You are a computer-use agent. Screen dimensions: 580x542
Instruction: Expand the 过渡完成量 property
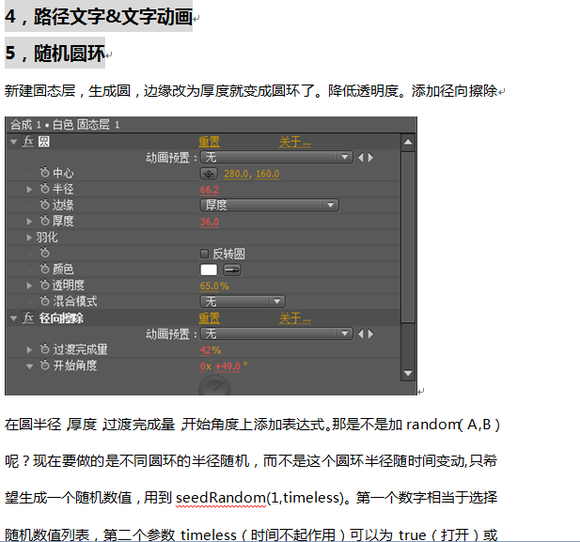(x=29, y=350)
